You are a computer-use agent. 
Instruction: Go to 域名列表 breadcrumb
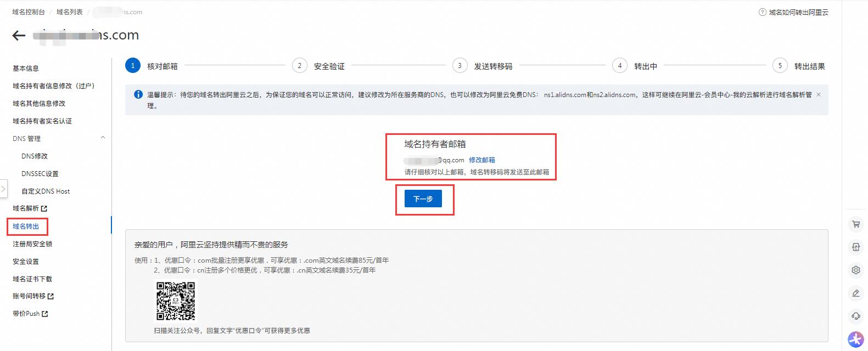point(69,12)
